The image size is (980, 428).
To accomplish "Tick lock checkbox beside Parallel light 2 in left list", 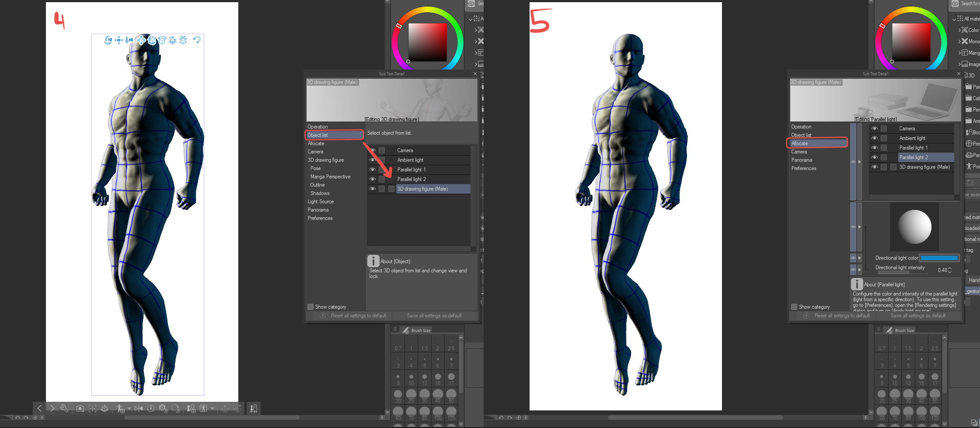I will 382,179.
